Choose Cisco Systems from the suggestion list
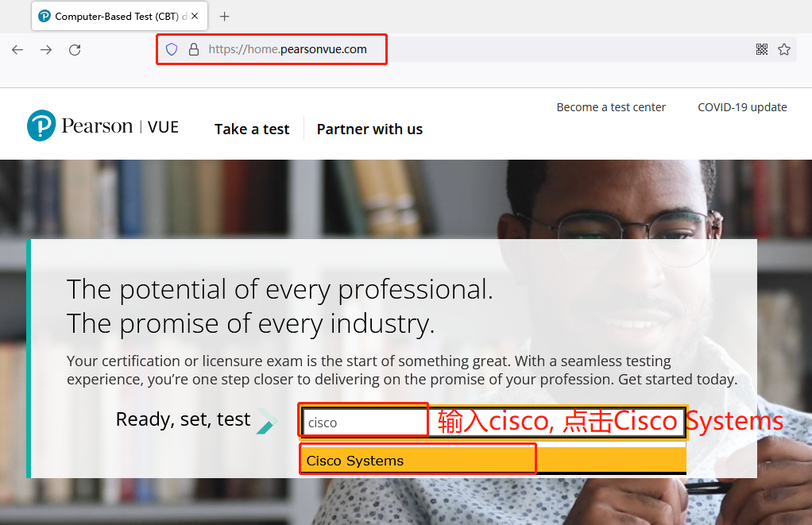This screenshot has height=525, width=812. [x=355, y=461]
